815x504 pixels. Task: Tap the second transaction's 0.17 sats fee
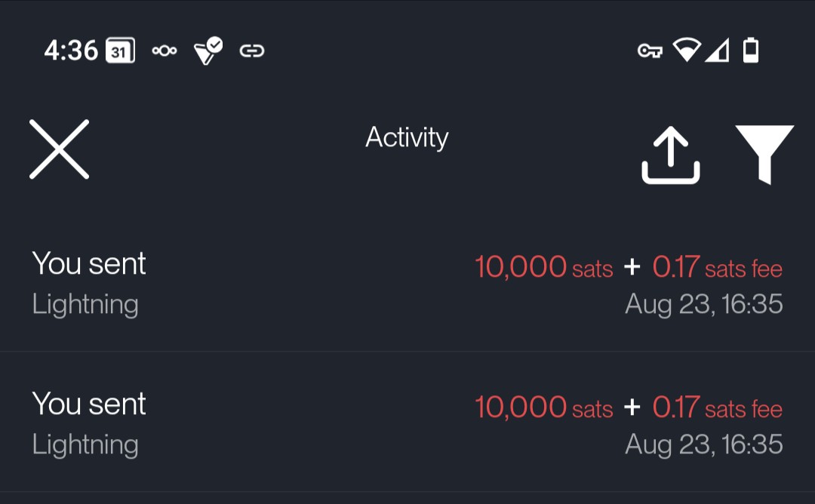pos(717,408)
